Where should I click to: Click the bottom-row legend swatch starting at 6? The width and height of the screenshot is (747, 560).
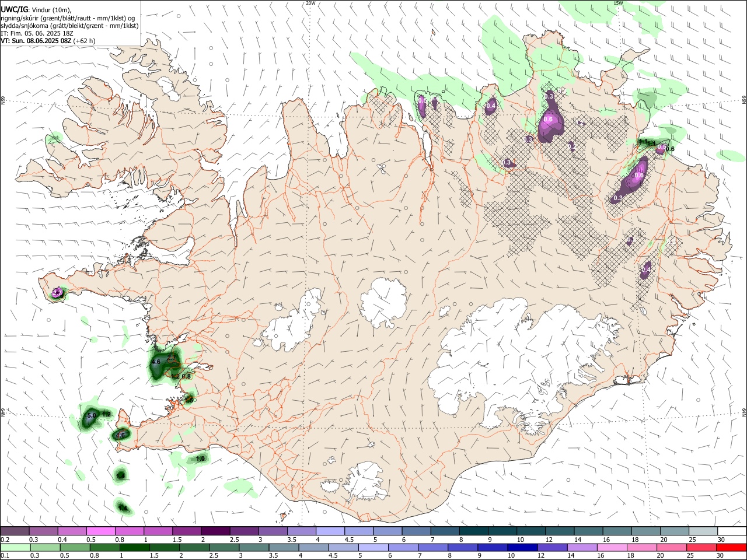[404, 547]
